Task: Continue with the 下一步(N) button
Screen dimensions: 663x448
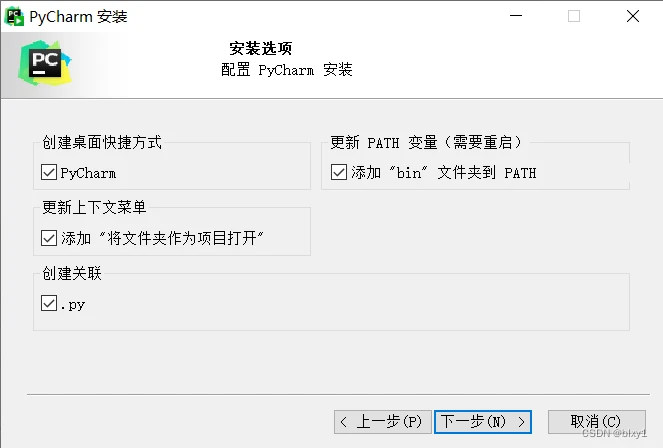Action: tap(483, 422)
